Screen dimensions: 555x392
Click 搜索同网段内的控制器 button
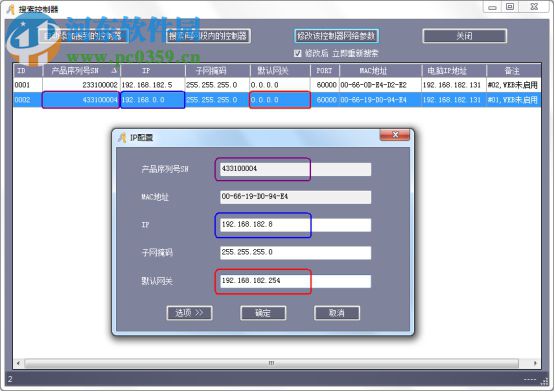coord(208,36)
